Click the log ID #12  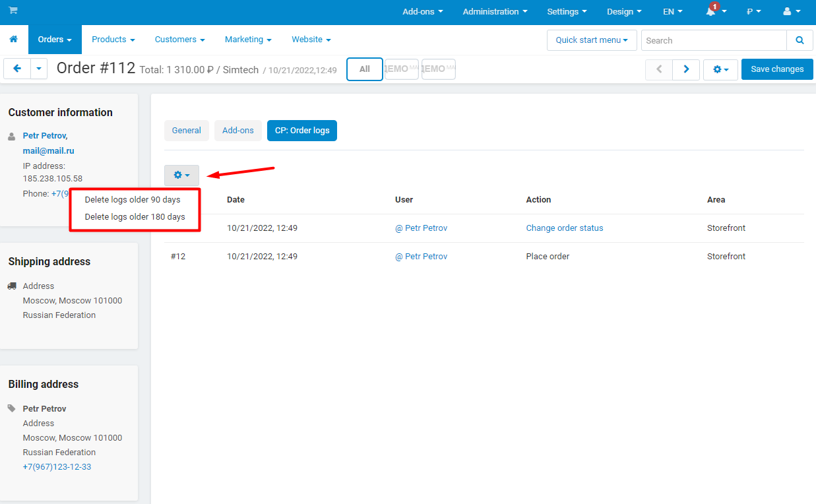tap(178, 257)
